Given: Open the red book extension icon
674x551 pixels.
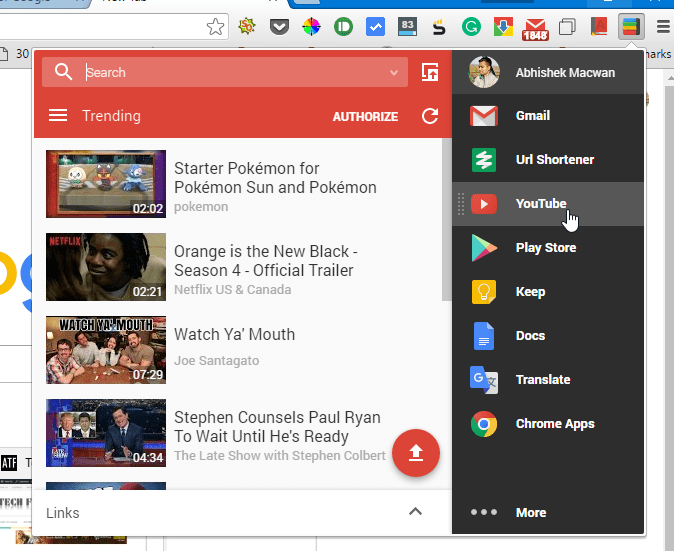Looking at the screenshot, I should [599, 27].
